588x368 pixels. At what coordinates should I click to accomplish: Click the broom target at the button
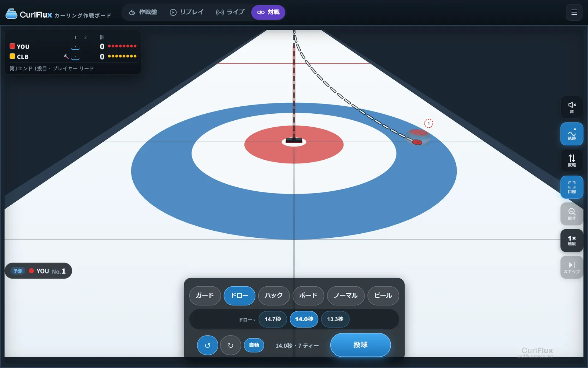click(294, 141)
